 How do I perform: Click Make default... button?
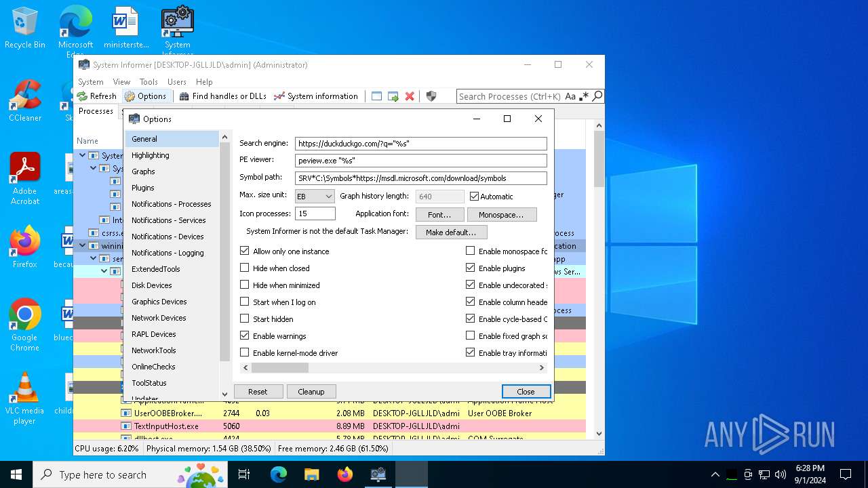tap(451, 232)
